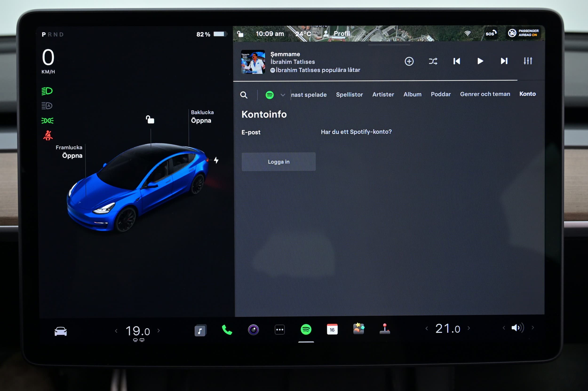
Task: Tap the SOS emergency call icon
Action: pos(491,33)
